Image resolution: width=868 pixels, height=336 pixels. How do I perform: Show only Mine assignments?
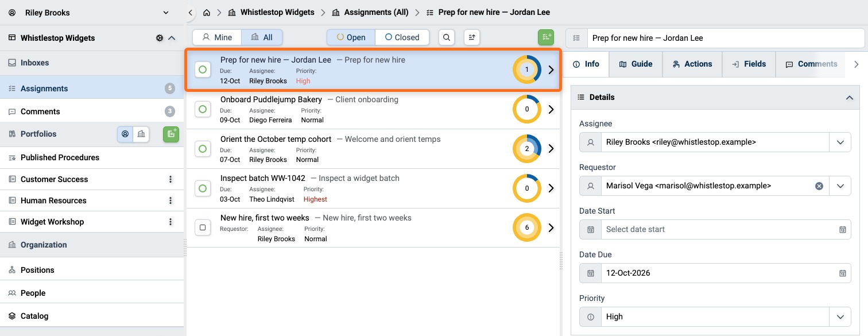pyautogui.click(x=217, y=37)
